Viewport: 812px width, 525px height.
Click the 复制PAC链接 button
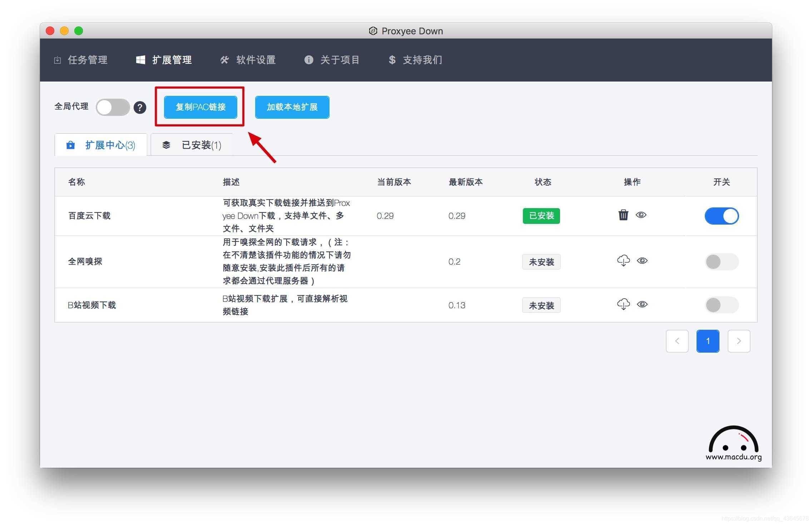[x=200, y=107]
